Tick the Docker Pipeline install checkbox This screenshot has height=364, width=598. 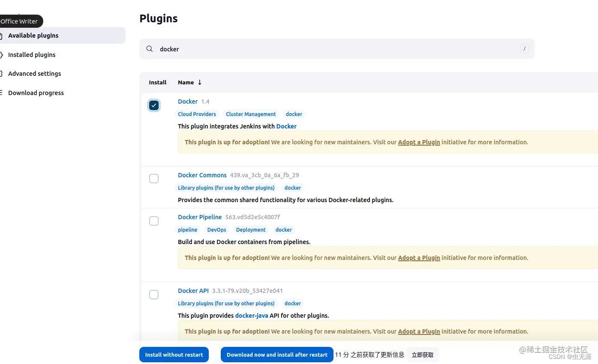pos(154,221)
